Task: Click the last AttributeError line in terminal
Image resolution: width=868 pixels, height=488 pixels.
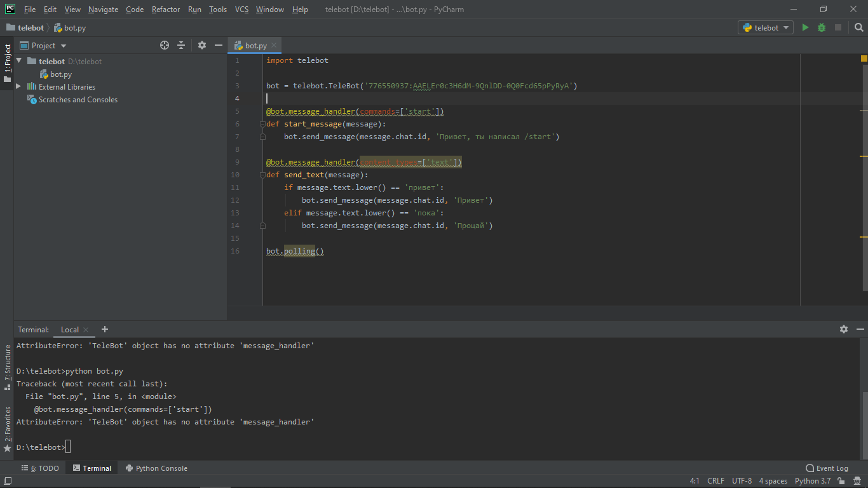Action: (165, 422)
